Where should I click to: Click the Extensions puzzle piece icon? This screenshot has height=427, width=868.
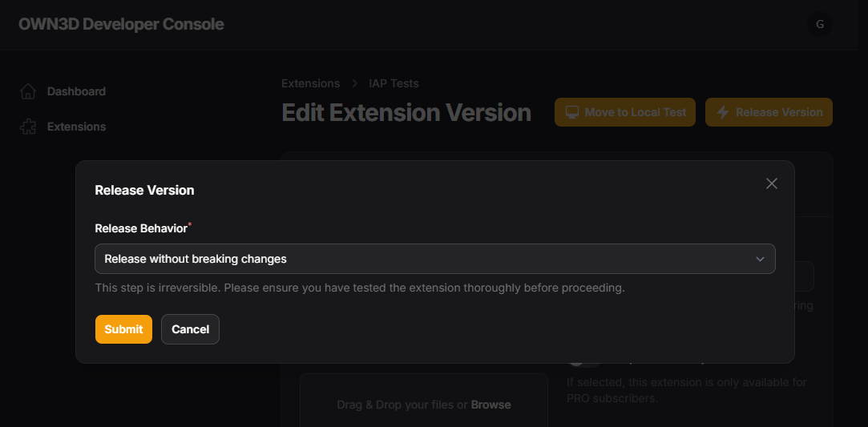28,127
